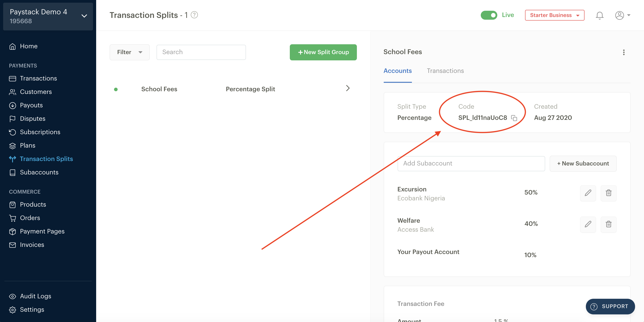Click the Aug 27 2020 created date
Image resolution: width=644 pixels, height=322 pixels.
pyautogui.click(x=553, y=118)
